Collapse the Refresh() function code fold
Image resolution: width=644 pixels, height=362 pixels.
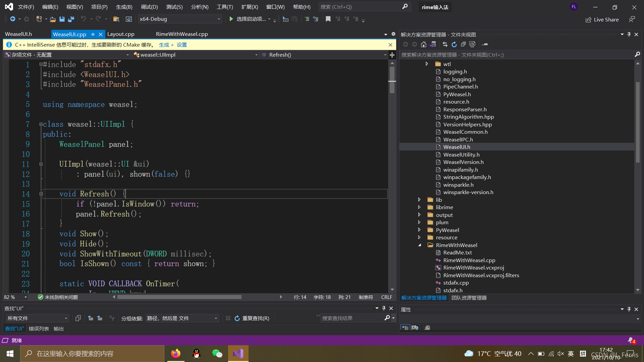41,194
